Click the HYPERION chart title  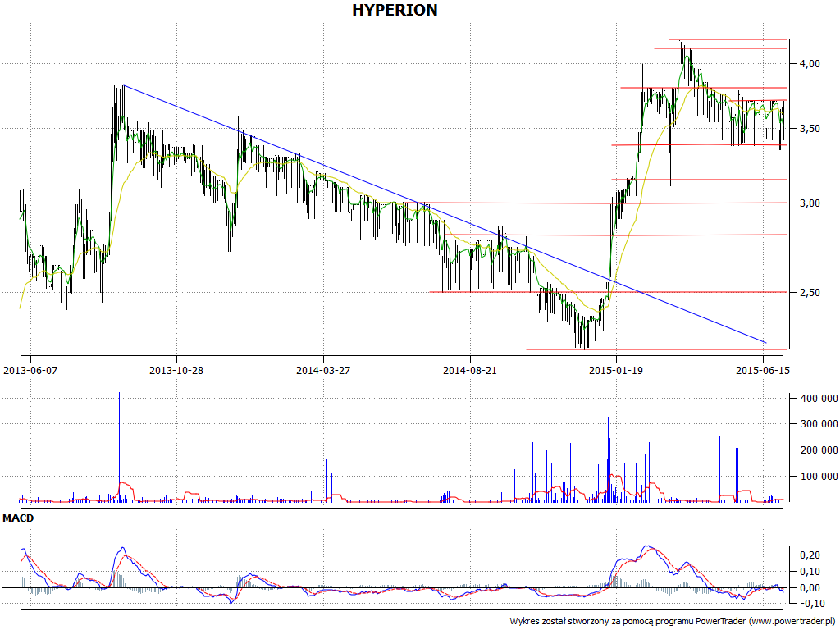pos(395,10)
